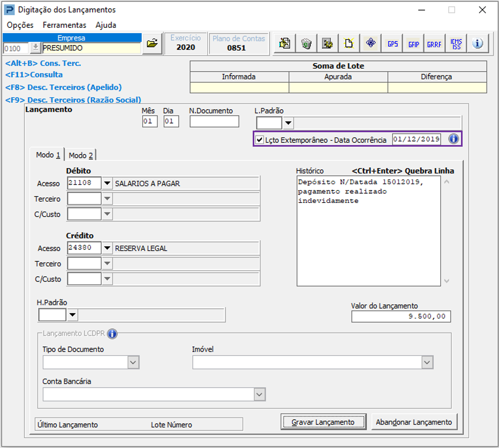Open Crédito C/Custo dropdown arrow
This screenshot has height=448, width=499.
coord(107,279)
